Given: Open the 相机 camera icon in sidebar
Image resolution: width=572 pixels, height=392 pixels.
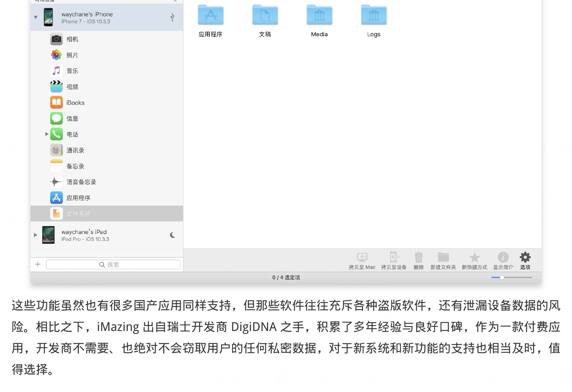Looking at the screenshot, I should [x=56, y=39].
